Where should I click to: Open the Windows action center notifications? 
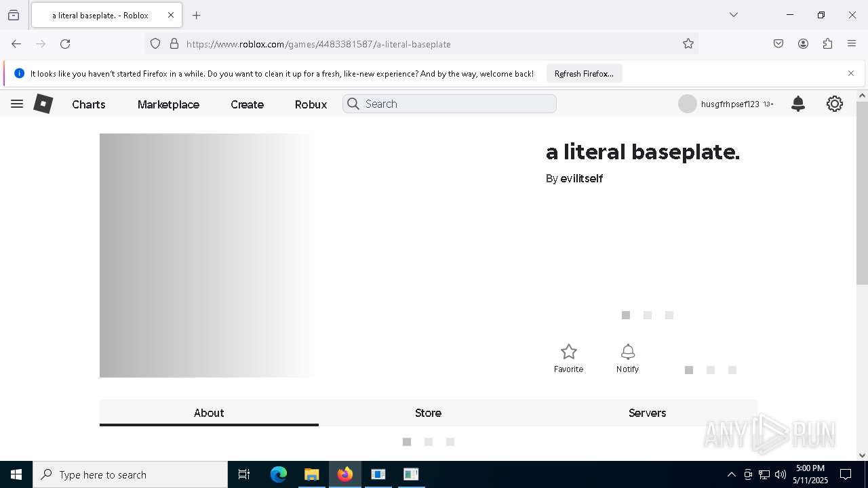click(846, 474)
